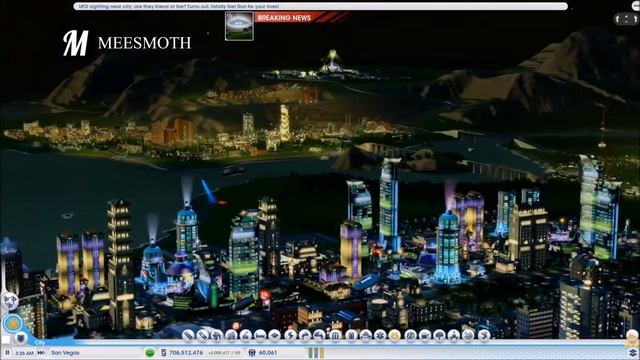The image size is (640, 360).
Task: Click the BREAKING NEWS banner
Action: click(x=302, y=18)
